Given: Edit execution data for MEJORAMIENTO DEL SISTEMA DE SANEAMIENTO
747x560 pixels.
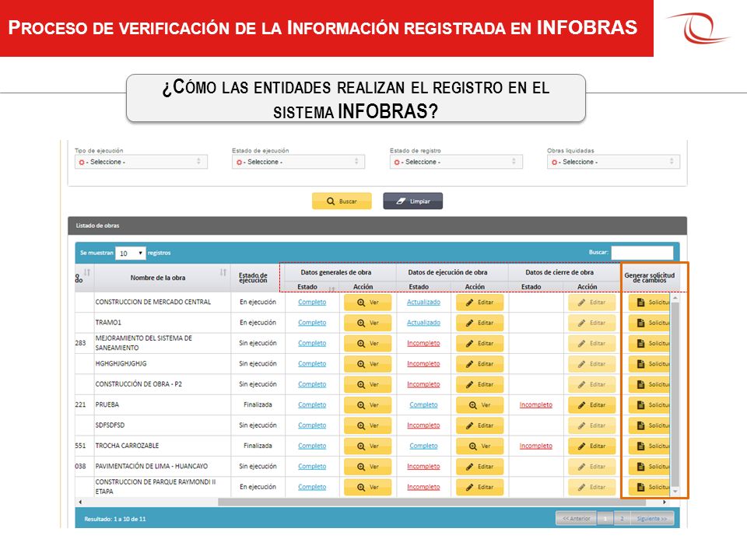Looking at the screenshot, I should (479, 343).
